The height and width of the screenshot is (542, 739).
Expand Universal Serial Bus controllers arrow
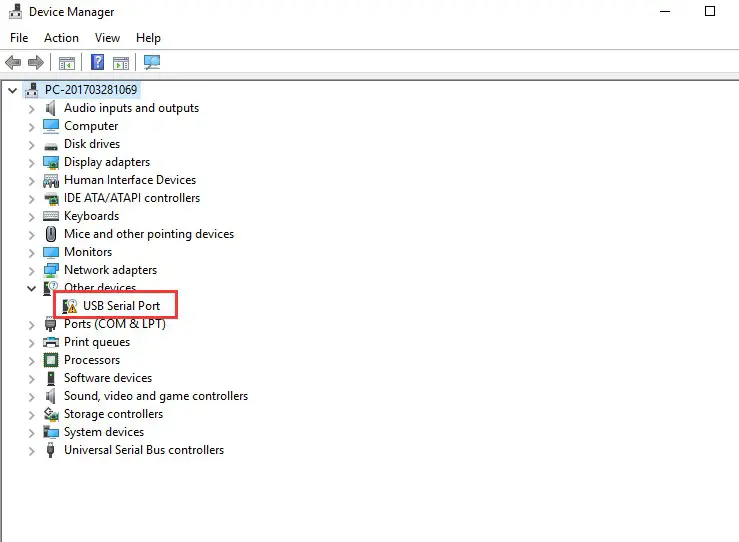point(32,451)
